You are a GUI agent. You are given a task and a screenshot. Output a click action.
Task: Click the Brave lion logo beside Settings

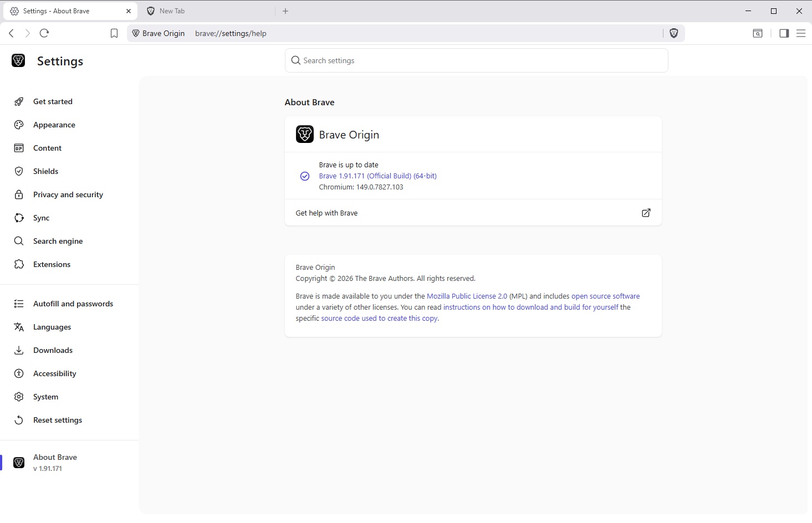[18, 60]
